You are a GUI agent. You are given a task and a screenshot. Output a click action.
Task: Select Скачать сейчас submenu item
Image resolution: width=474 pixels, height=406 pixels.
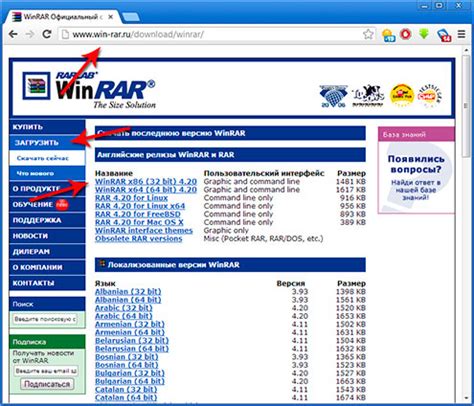click(47, 158)
